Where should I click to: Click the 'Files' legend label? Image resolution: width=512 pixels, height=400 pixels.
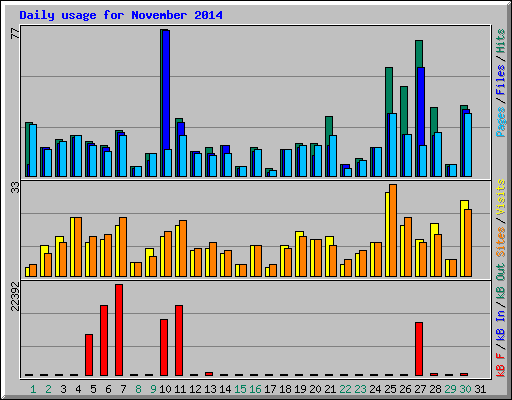click(501, 80)
